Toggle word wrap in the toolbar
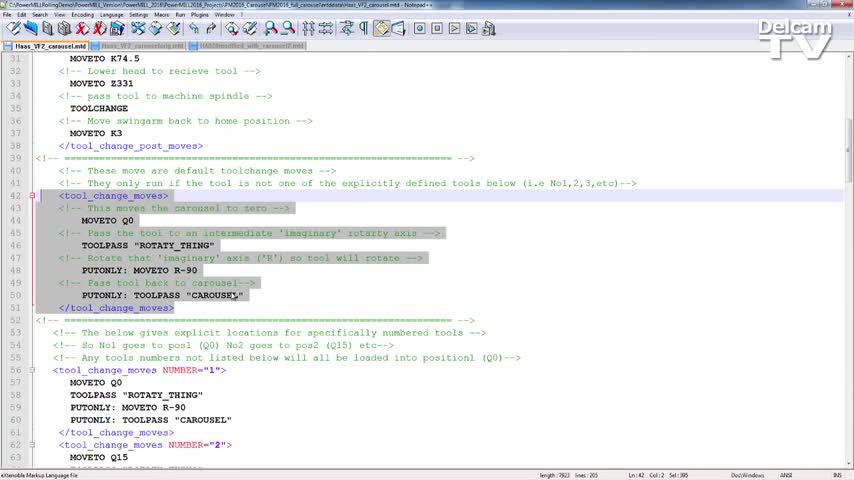This screenshot has width=854, height=480. coord(346,28)
